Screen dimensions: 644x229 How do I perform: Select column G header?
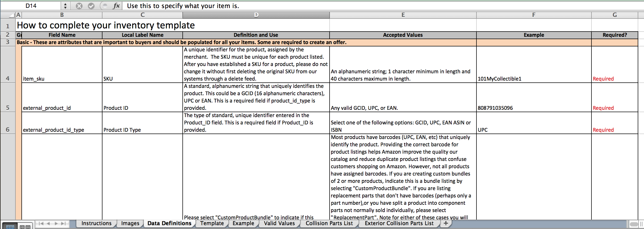point(615,15)
